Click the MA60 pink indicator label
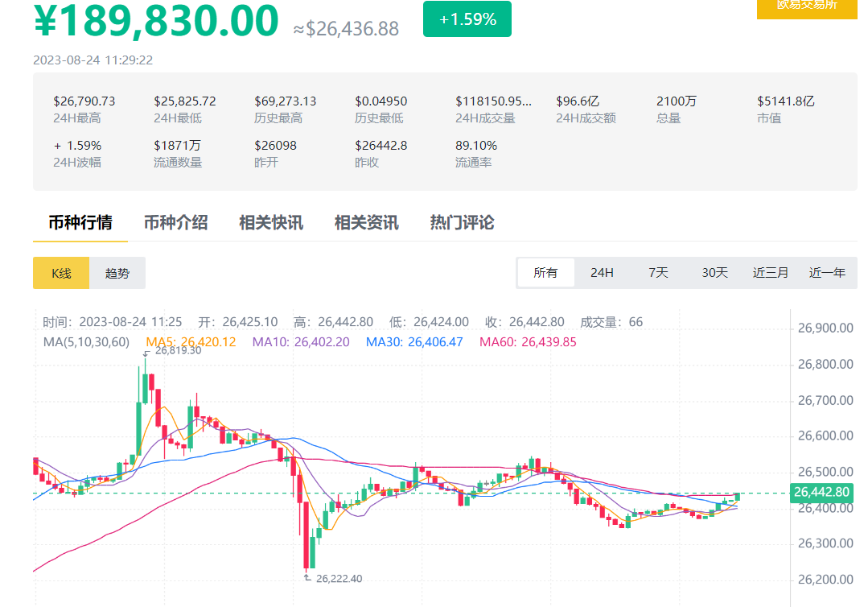This screenshot has height=607, width=868. coord(528,342)
